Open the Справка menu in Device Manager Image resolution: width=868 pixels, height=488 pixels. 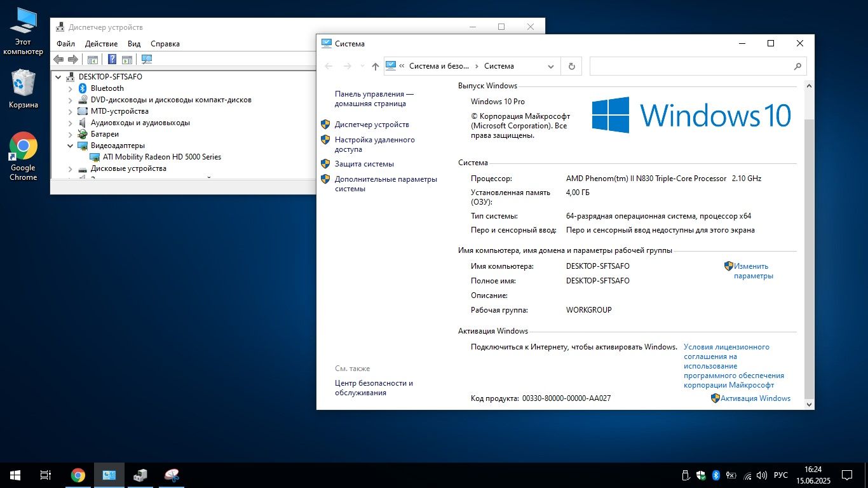coord(165,44)
